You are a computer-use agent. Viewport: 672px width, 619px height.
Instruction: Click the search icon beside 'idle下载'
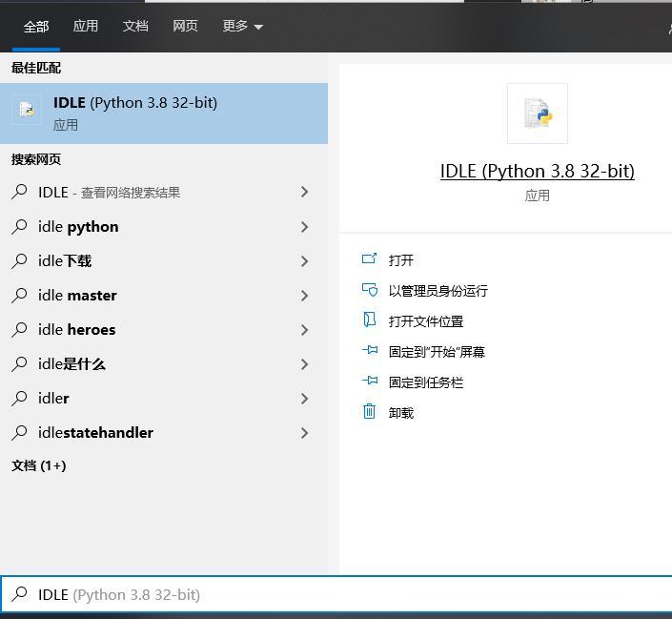click(19, 260)
